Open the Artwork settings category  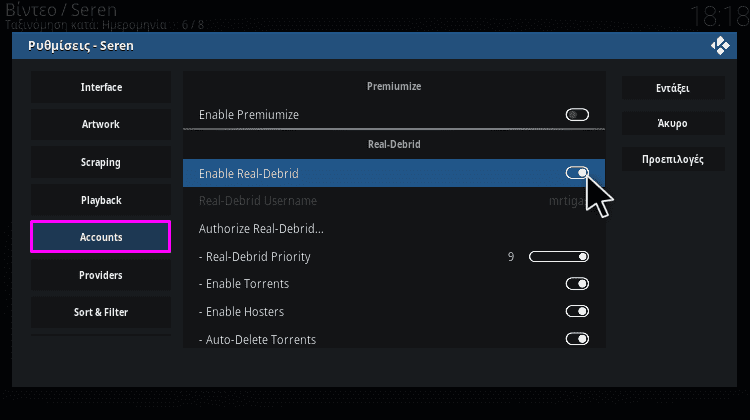[x=101, y=124]
